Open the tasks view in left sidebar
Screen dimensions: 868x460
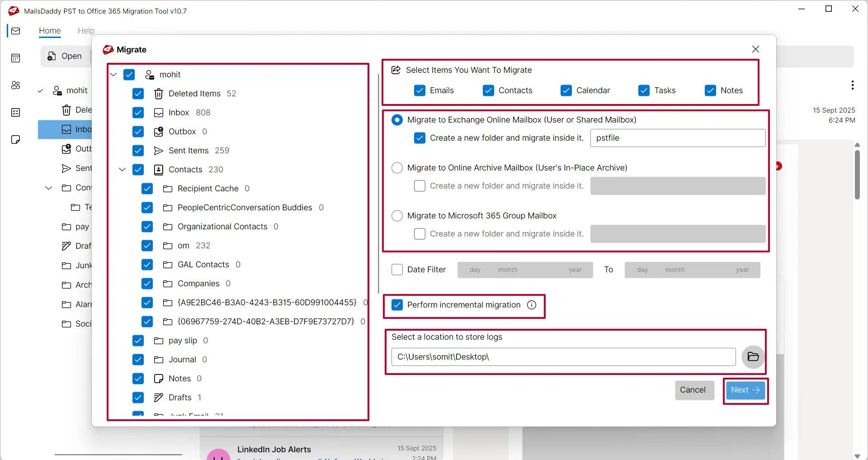16,112
